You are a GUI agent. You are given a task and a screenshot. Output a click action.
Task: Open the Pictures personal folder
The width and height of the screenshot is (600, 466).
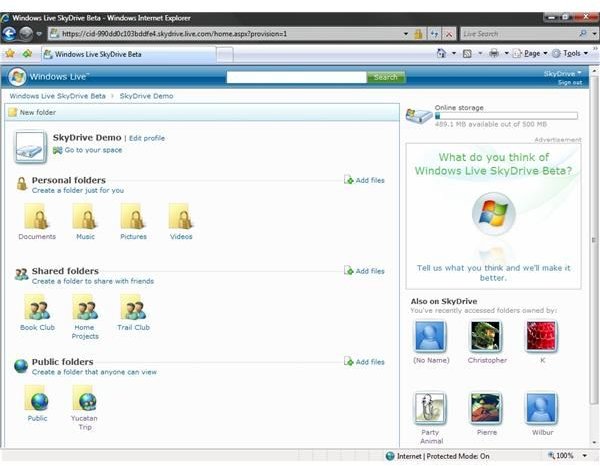(133, 222)
